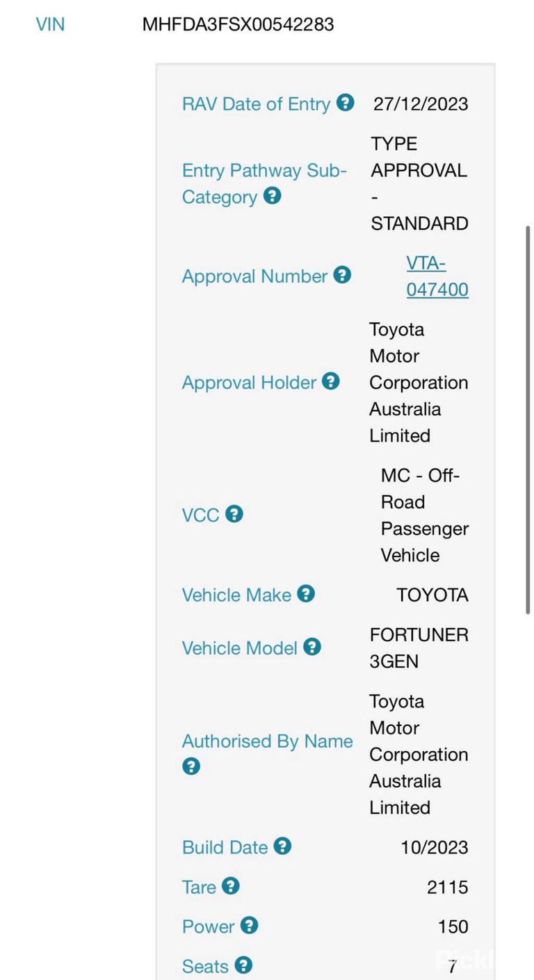Click the Approval Number label text
The height and width of the screenshot is (980, 534).
[254, 276]
